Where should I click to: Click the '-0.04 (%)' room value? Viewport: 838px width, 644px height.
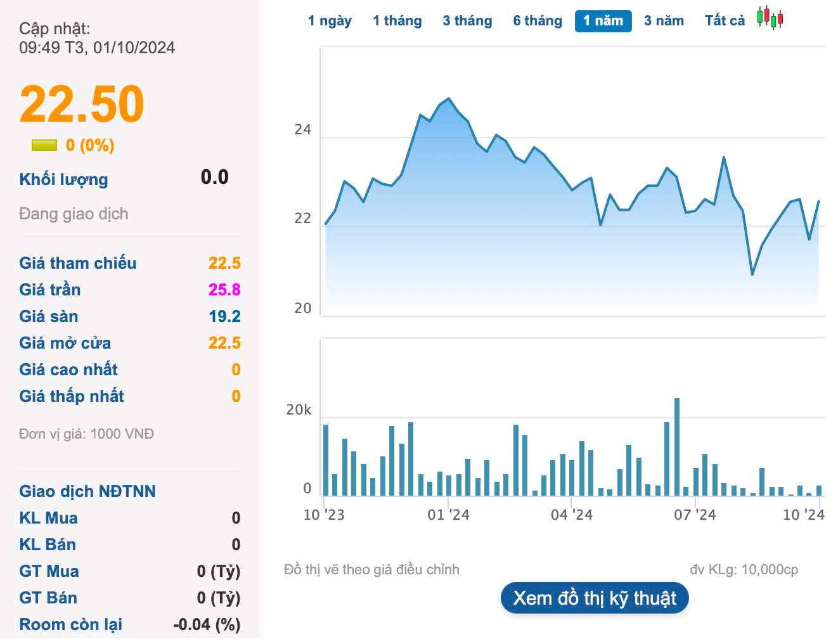[x=207, y=624]
